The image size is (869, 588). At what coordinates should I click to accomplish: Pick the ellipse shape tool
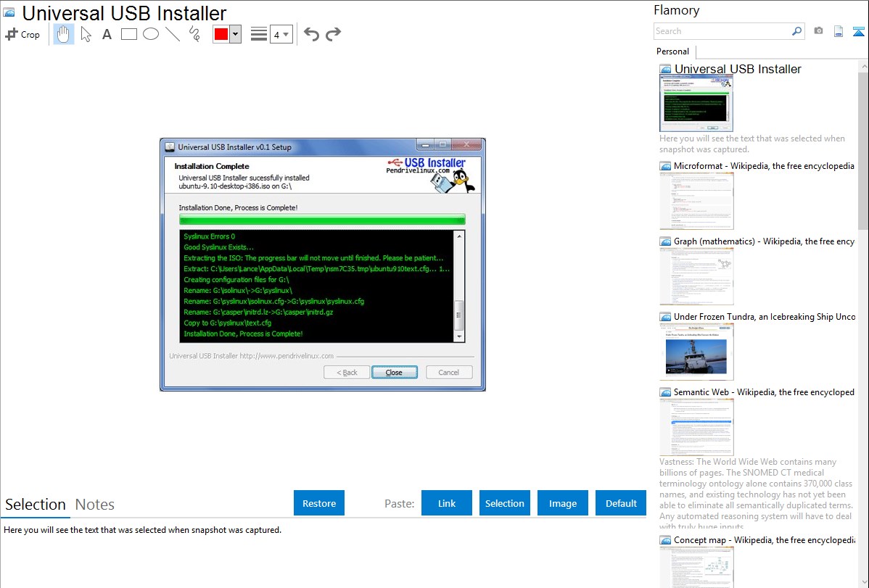pyautogui.click(x=151, y=34)
